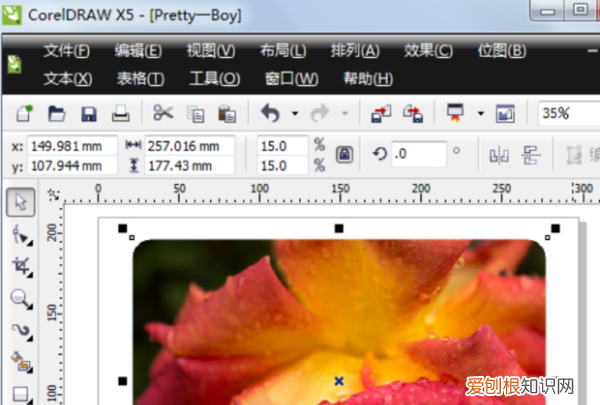Click the mirror vertically button

[x=531, y=155]
